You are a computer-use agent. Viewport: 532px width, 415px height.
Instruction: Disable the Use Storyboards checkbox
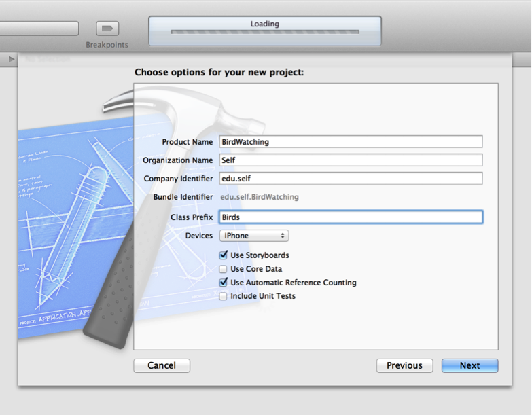pyautogui.click(x=224, y=255)
